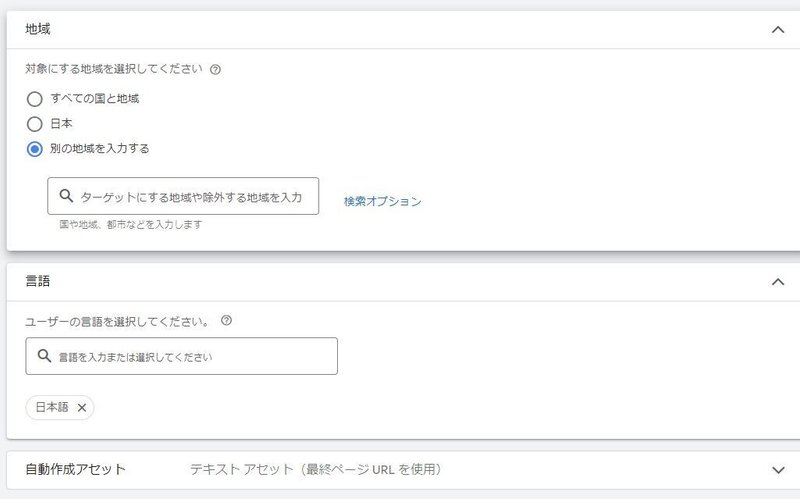Click the 日本語 language chip label
The height and width of the screenshot is (499, 800).
[52, 407]
